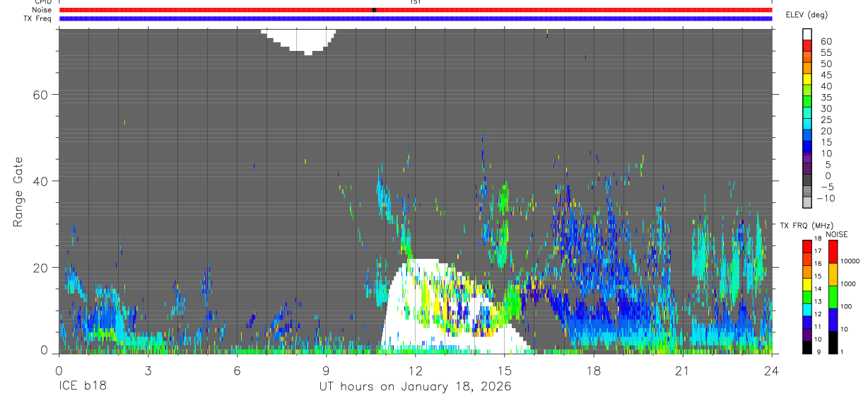Click x-axis tick label "21"
This screenshot has height=401, width=868.
pos(683,370)
